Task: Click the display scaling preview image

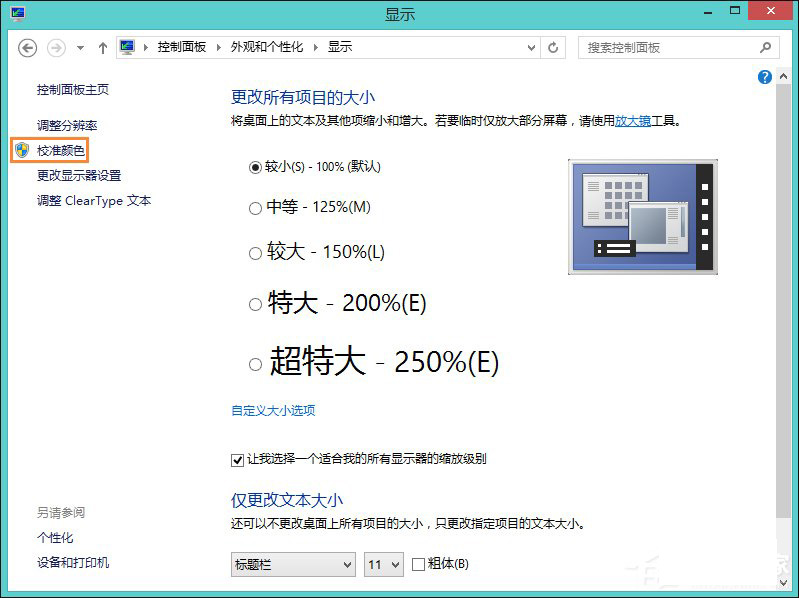Action: point(643,216)
